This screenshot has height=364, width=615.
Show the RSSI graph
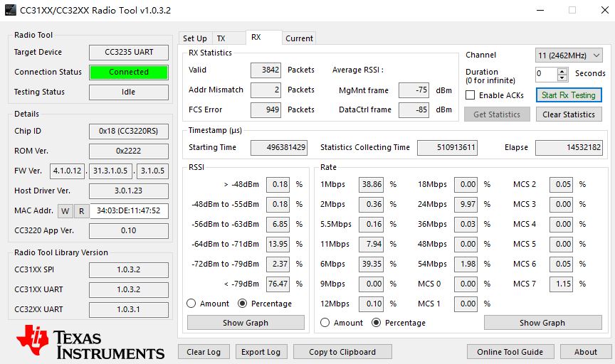[246, 323]
